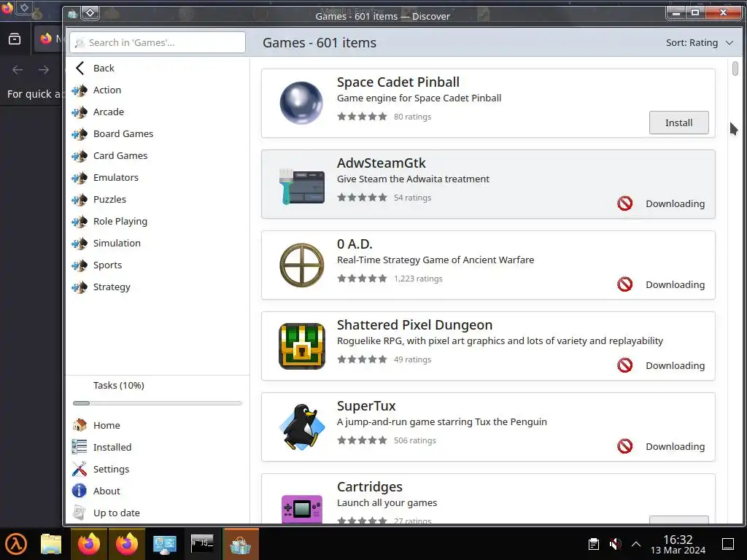Select the Role Playing category label
747x560 pixels.
[x=120, y=222]
